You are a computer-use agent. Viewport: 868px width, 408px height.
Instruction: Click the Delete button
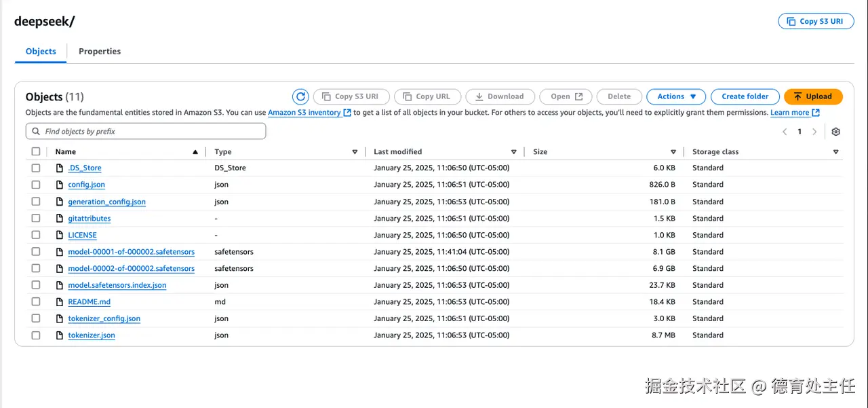[619, 96]
